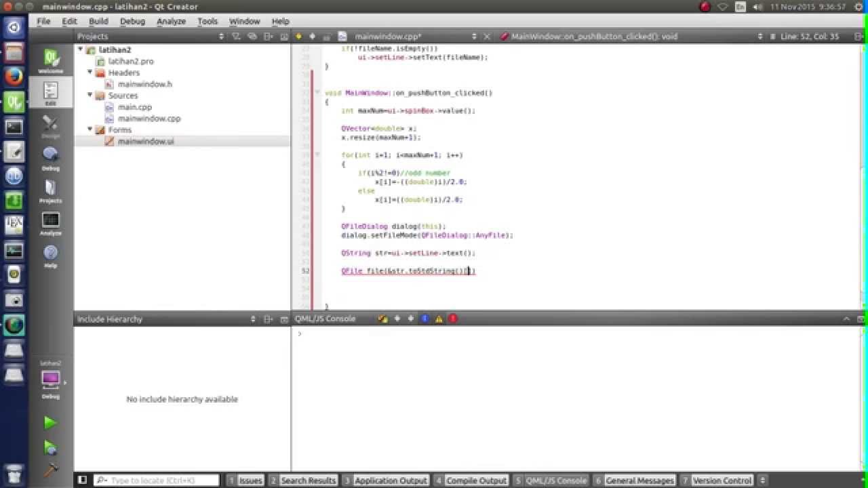868x488 pixels.
Task: Open the Search Results pane
Action: point(309,480)
